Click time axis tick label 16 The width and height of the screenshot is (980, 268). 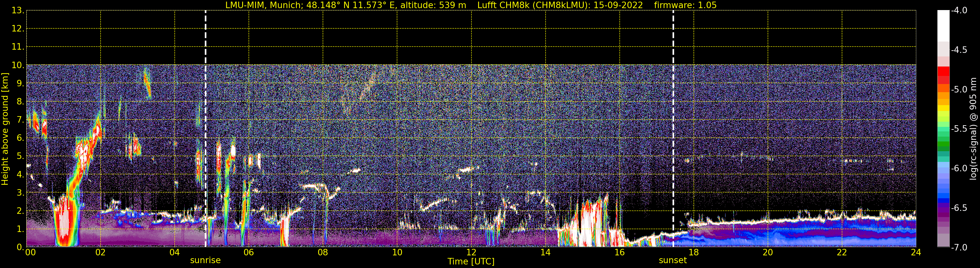620,252
